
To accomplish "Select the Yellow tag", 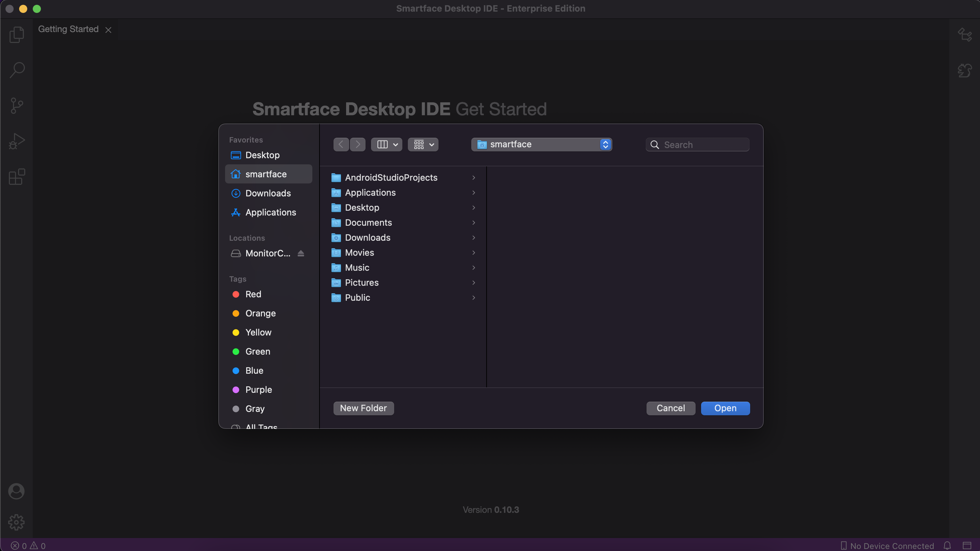I will 269,332.
